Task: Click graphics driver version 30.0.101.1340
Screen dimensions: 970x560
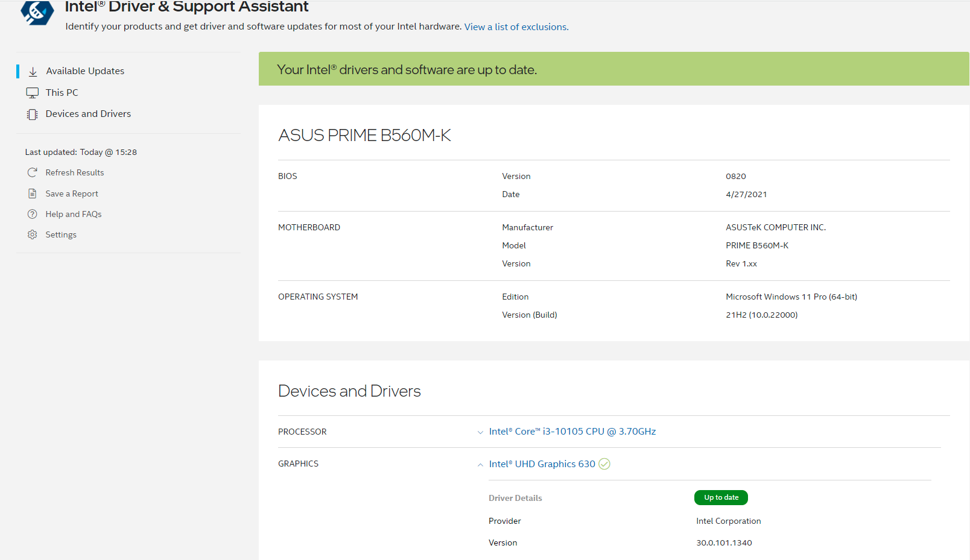Action: click(x=724, y=543)
